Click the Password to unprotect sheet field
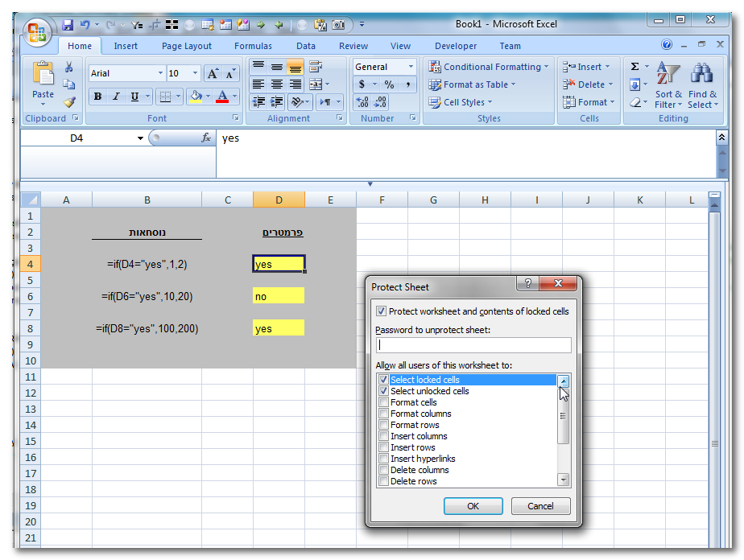The image size is (744, 560). pos(473,344)
